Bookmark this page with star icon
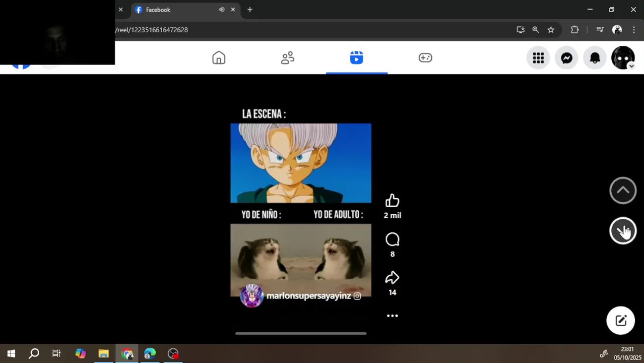644x363 pixels. coord(551,30)
